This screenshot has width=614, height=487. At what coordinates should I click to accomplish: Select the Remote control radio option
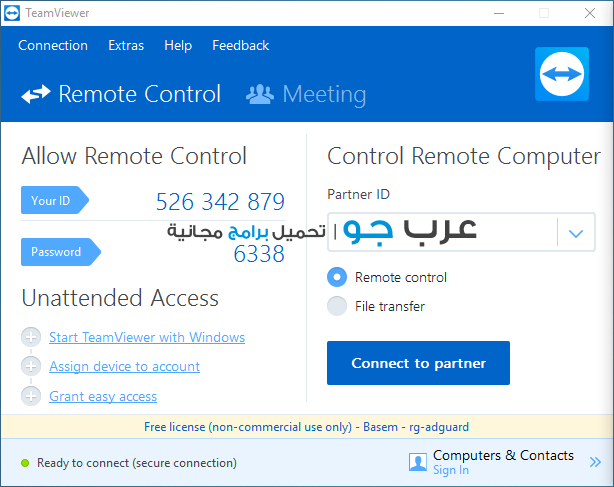pyautogui.click(x=337, y=277)
